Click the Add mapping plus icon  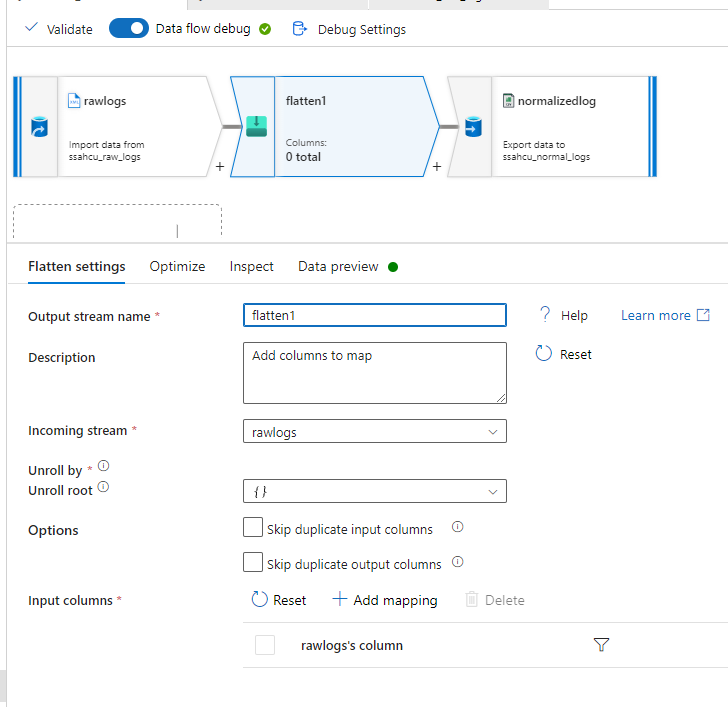pyautogui.click(x=339, y=598)
